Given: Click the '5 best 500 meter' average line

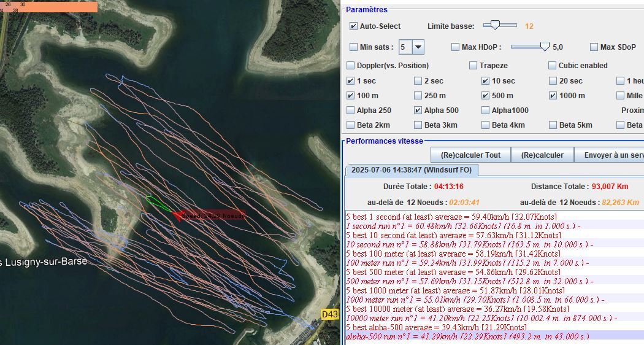Looking at the screenshot, I should [494, 272].
